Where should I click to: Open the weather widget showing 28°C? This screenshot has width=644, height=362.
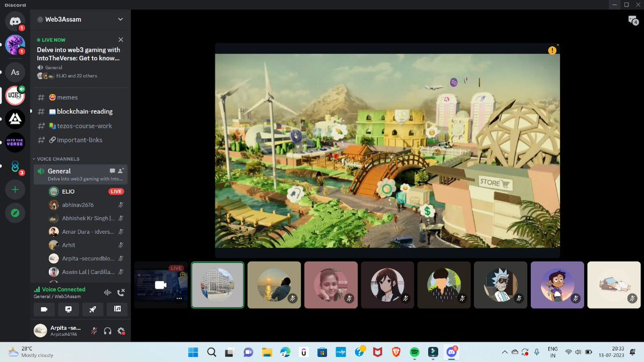31,352
